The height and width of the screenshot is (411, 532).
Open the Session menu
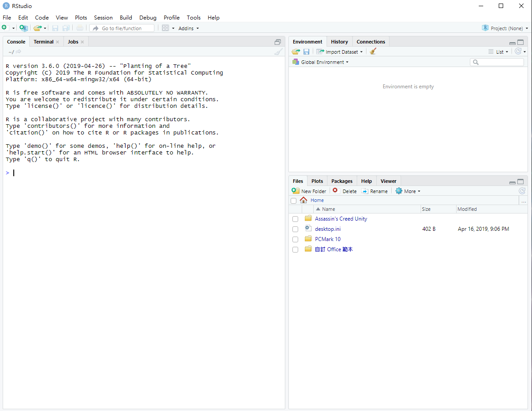[x=103, y=18]
